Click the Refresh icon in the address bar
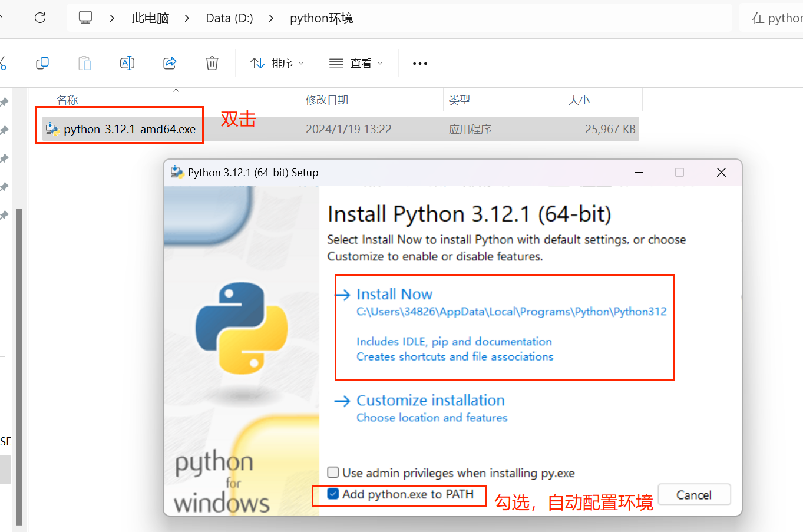This screenshot has width=803, height=532. pos(40,18)
